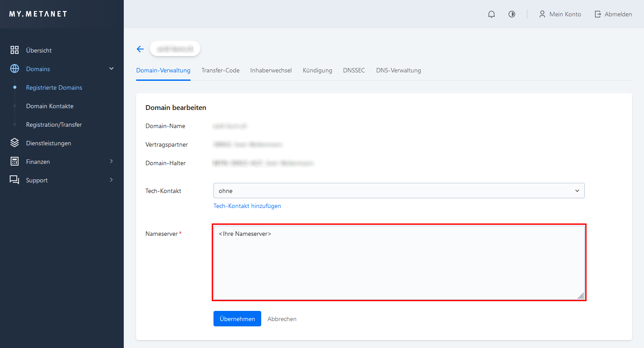Switch to the Transfer-Code tab

coord(220,70)
